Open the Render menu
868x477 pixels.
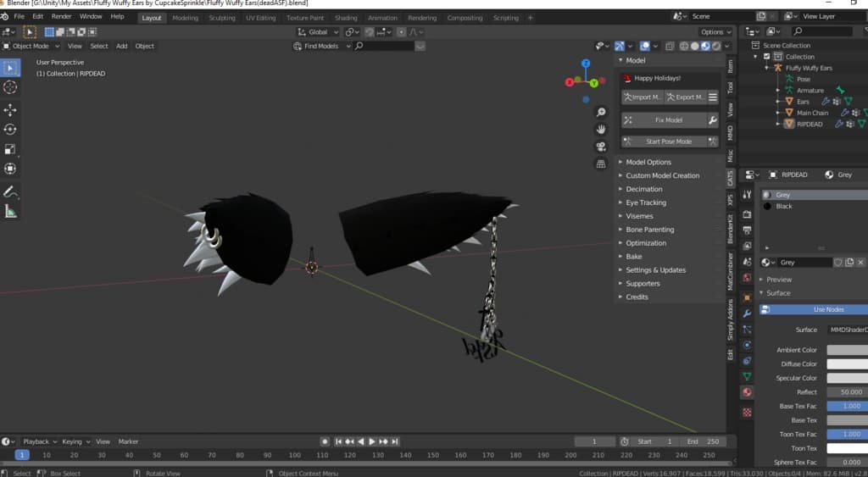pyautogui.click(x=61, y=16)
